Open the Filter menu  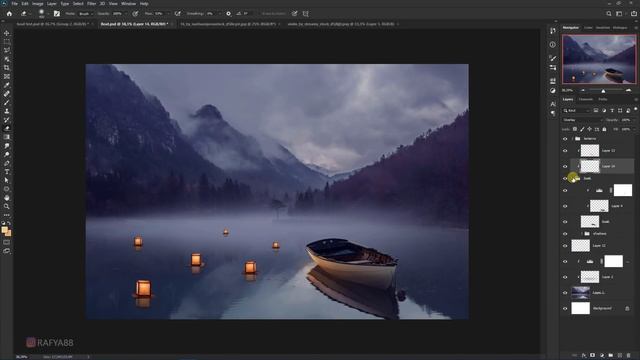pos(91,4)
